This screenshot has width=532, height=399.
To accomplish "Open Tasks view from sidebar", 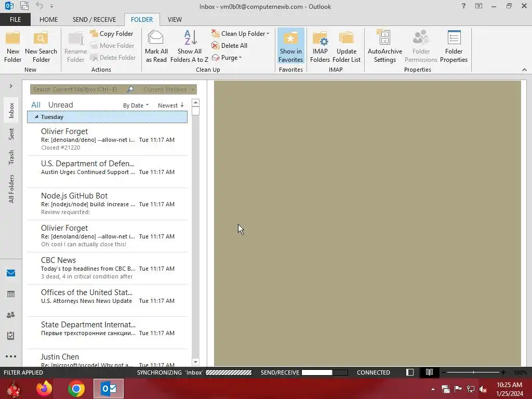I will 11,336.
